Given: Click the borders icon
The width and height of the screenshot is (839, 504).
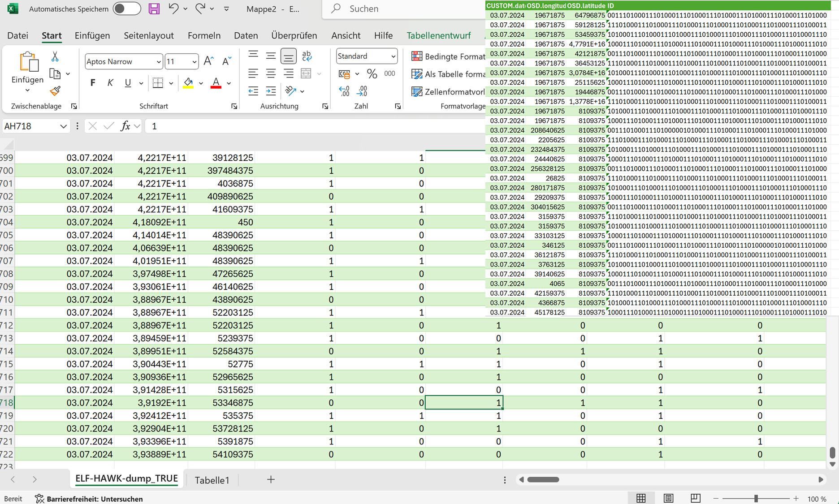Looking at the screenshot, I should tap(158, 83).
